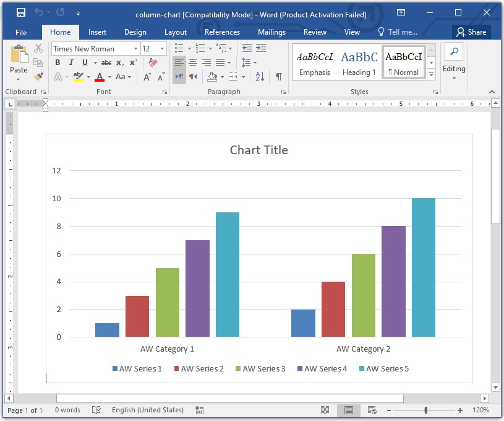
Task: Toggle bold formatting
Action: pos(56,63)
